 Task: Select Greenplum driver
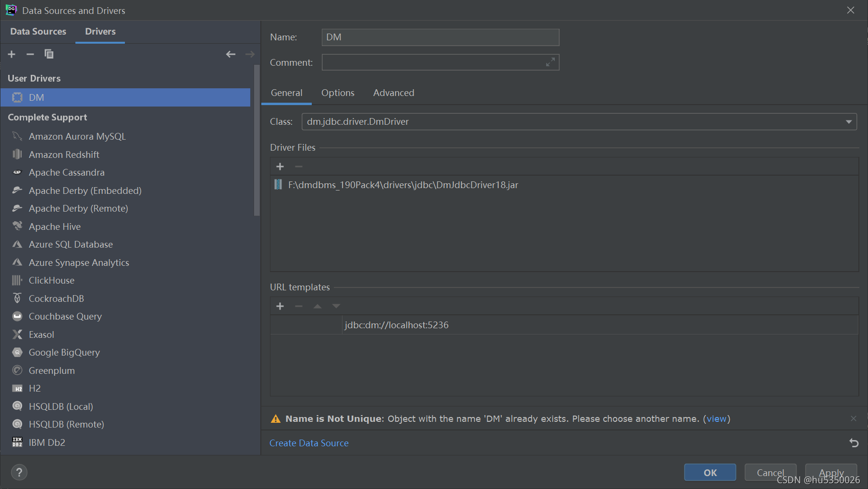click(125, 370)
